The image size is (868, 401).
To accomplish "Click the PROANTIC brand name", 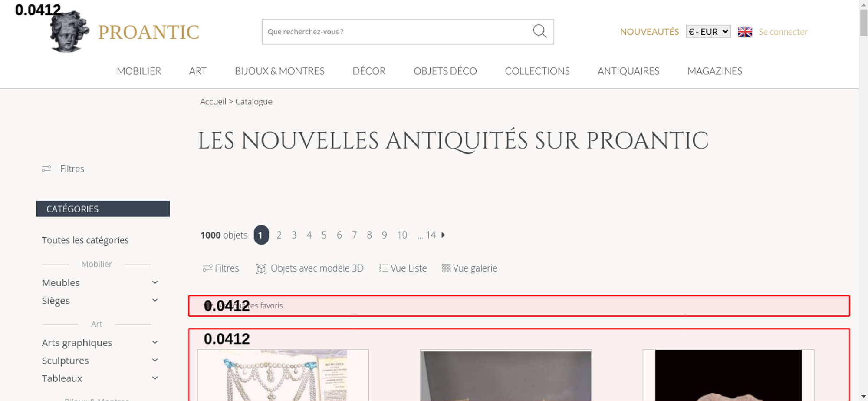I will pyautogui.click(x=148, y=32).
